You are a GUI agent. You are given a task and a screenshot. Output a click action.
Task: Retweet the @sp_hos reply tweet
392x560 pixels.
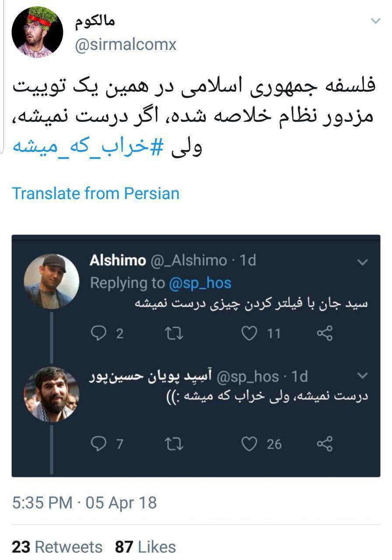click(174, 444)
